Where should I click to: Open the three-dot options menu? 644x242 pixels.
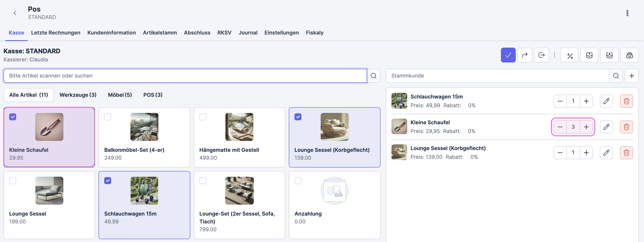click(x=627, y=13)
